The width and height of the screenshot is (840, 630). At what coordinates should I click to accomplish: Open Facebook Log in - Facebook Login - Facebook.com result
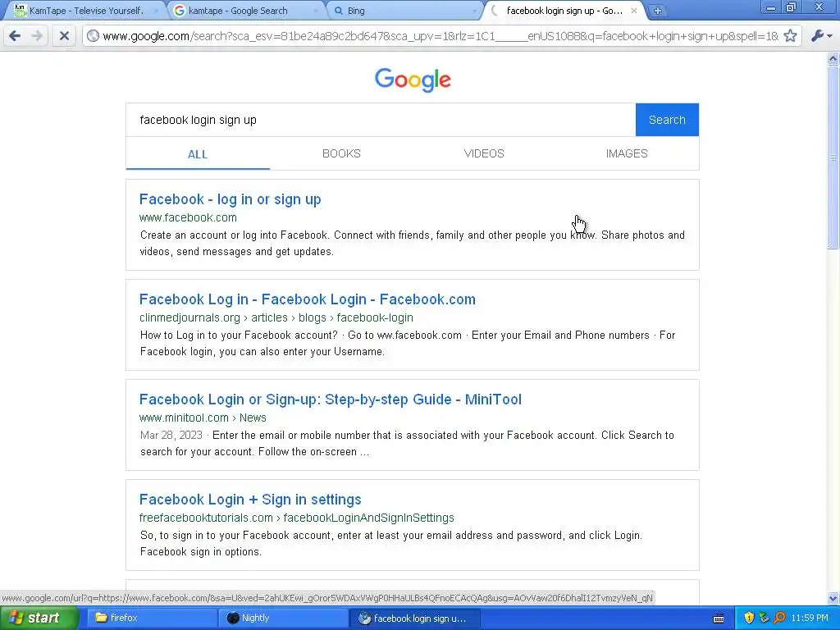(x=307, y=299)
